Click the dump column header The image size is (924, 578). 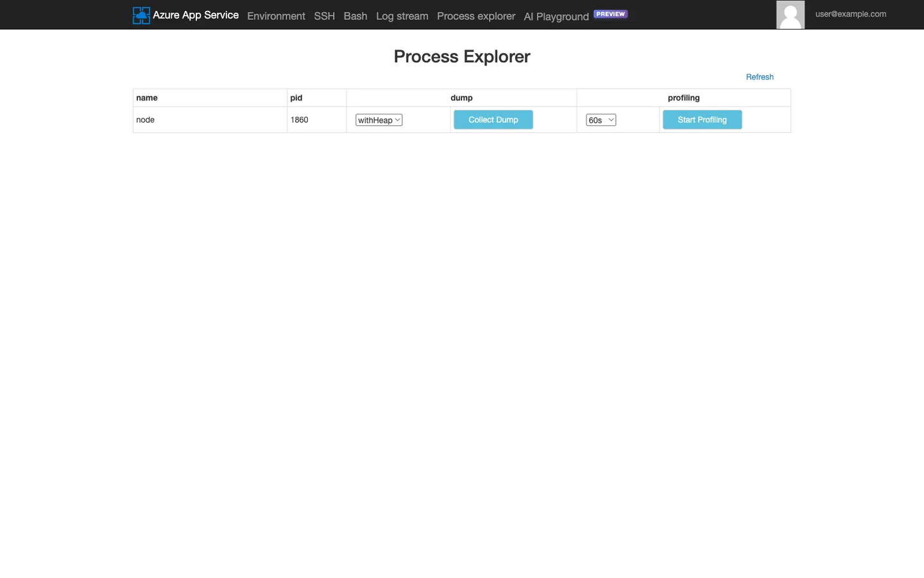coord(461,98)
